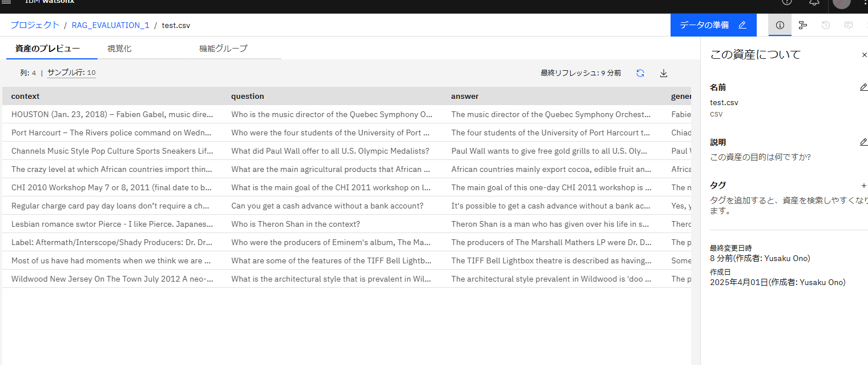Click 'The crazy level at which African' cell
The height and width of the screenshot is (365, 868).
tap(112, 169)
